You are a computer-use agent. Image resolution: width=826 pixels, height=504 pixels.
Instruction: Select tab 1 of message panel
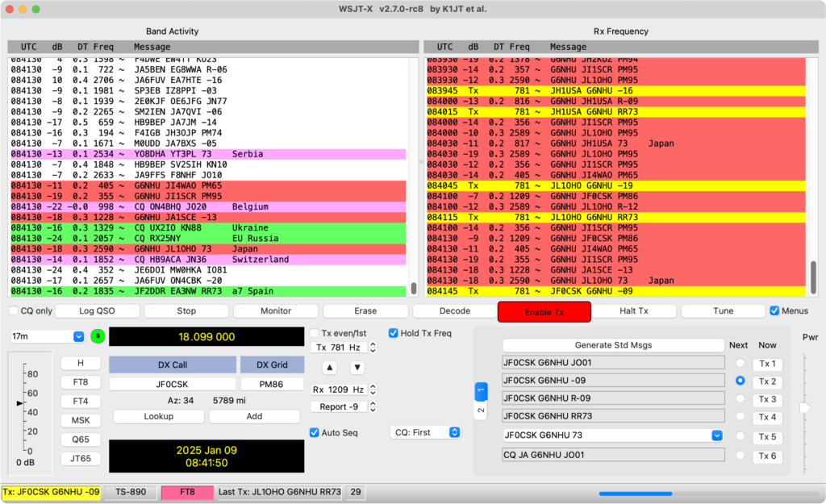click(482, 390)
